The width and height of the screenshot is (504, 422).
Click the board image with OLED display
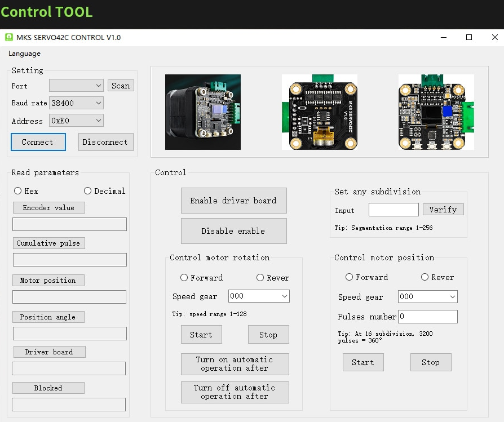point(436,112)
